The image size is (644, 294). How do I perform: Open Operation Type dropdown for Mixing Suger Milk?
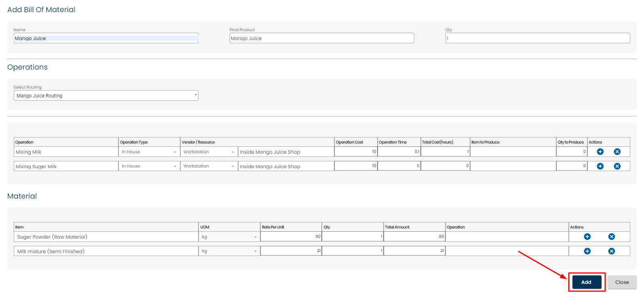149,166
